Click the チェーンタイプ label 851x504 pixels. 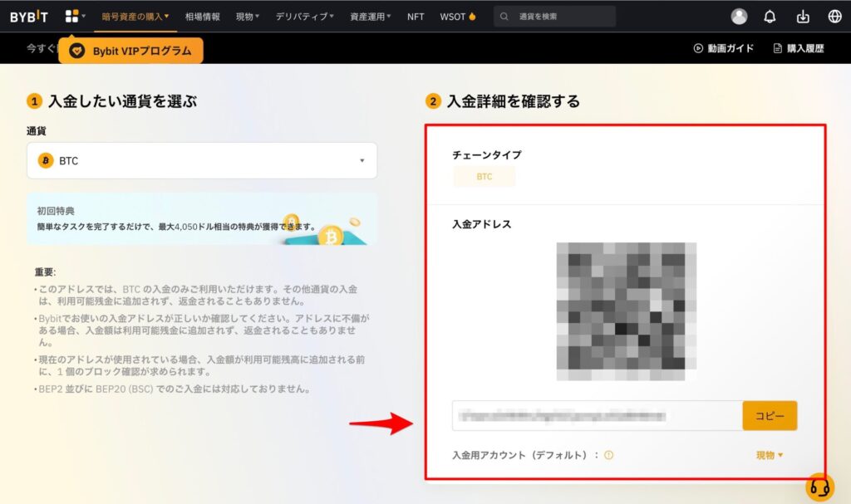point(487,154)
